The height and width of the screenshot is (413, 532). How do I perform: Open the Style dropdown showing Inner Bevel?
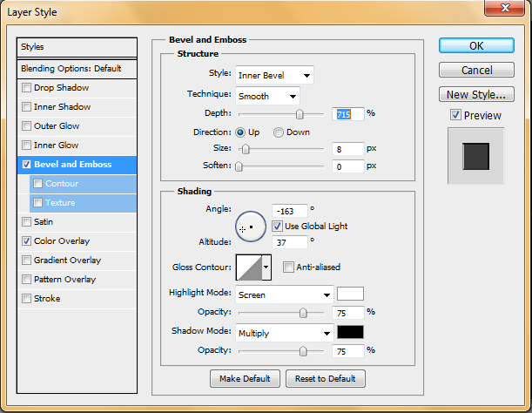tap(274, 75)
